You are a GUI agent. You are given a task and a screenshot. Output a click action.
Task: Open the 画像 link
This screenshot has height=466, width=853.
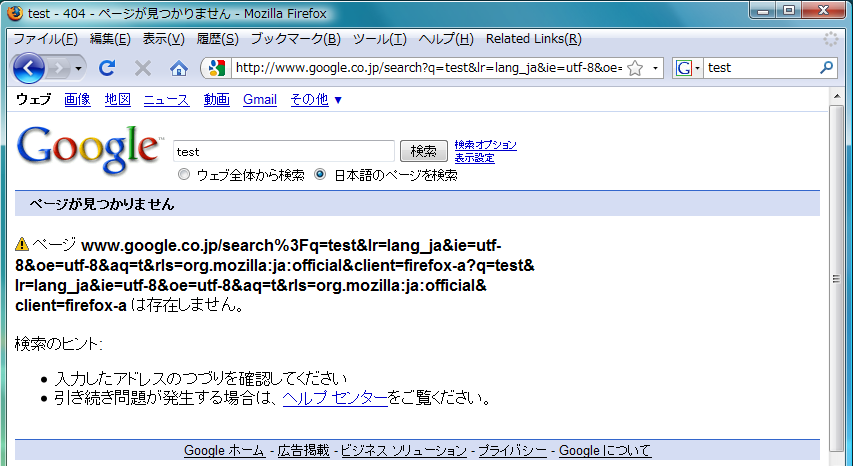[77, 100]
